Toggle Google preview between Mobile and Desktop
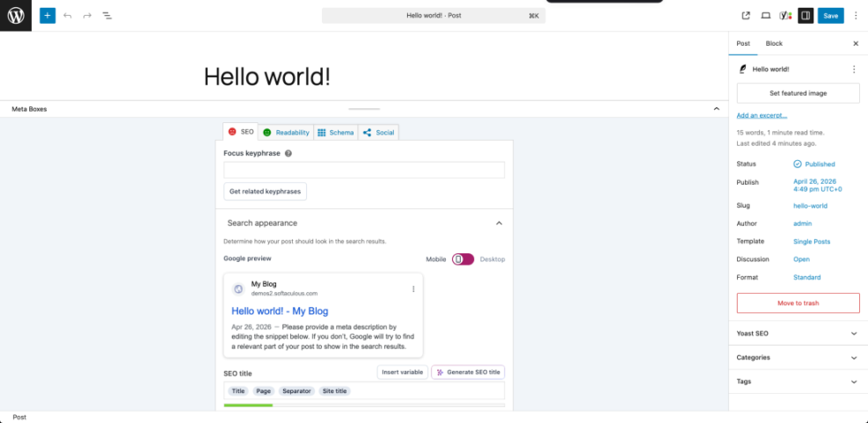 (x=463, y=259)
